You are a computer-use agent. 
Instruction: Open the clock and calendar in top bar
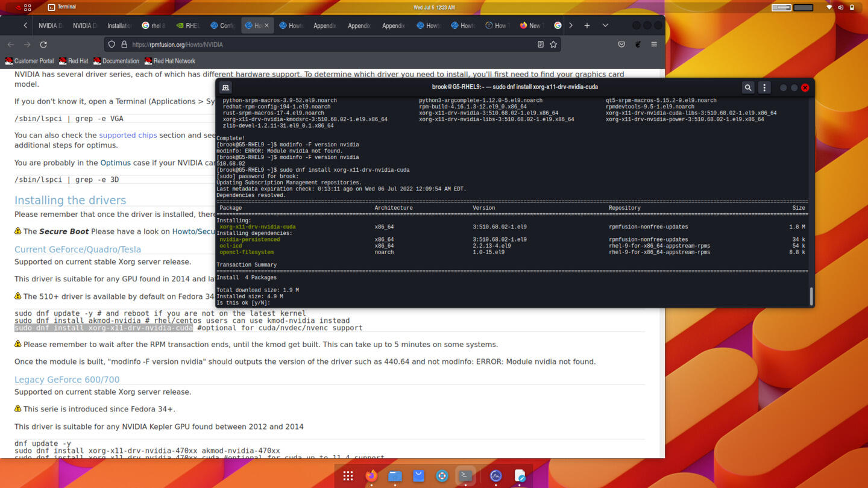(x=434, y=7)
